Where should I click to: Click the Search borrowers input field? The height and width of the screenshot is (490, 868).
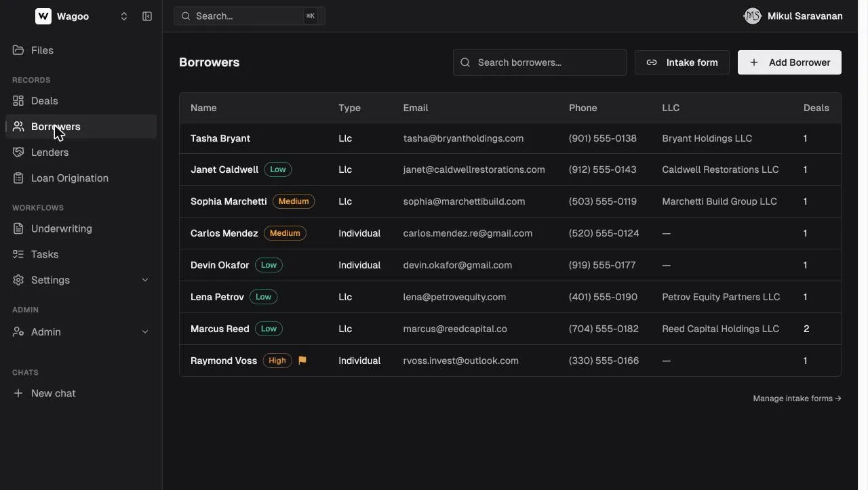click(x=540, y=62)
